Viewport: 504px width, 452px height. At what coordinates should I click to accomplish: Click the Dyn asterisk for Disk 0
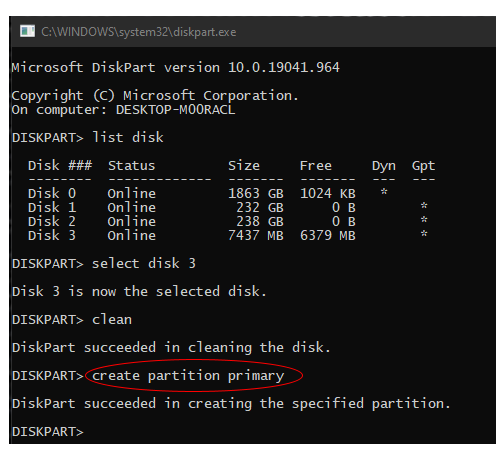click(384, 192)
